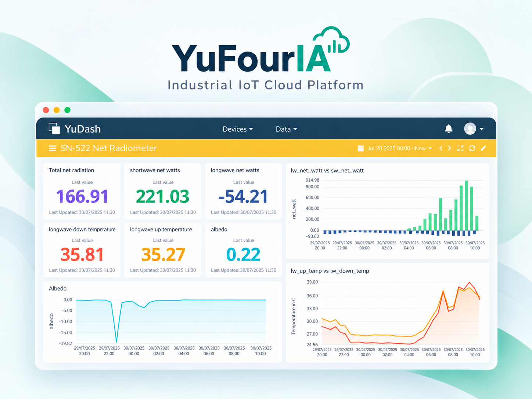Open the date range dropdown

(x=400, y=148)
